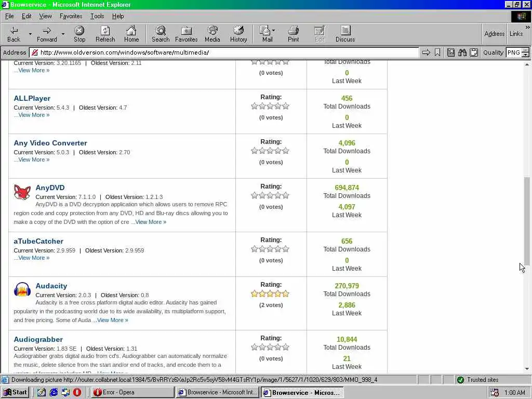
Task: Open the Audiograbber title link
Action: (38, 339)
